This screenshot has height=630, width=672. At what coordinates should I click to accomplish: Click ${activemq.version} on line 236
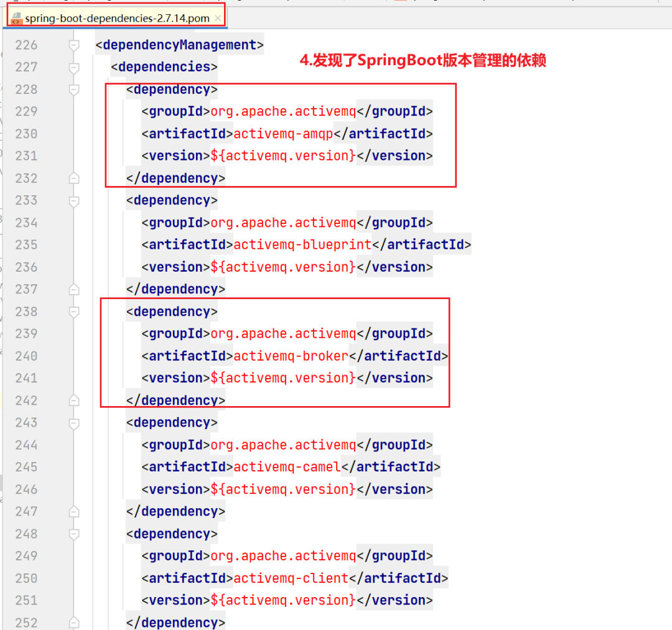[283, 267]
